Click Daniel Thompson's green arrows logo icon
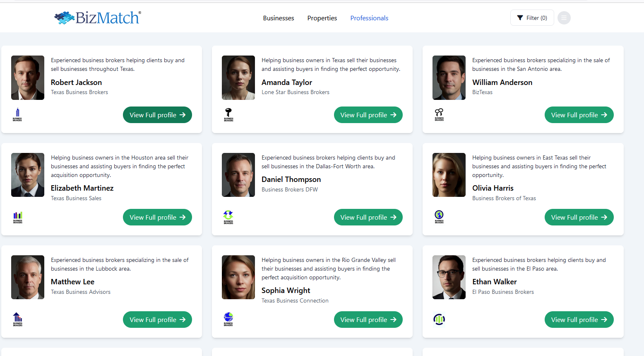 (228, 217)
